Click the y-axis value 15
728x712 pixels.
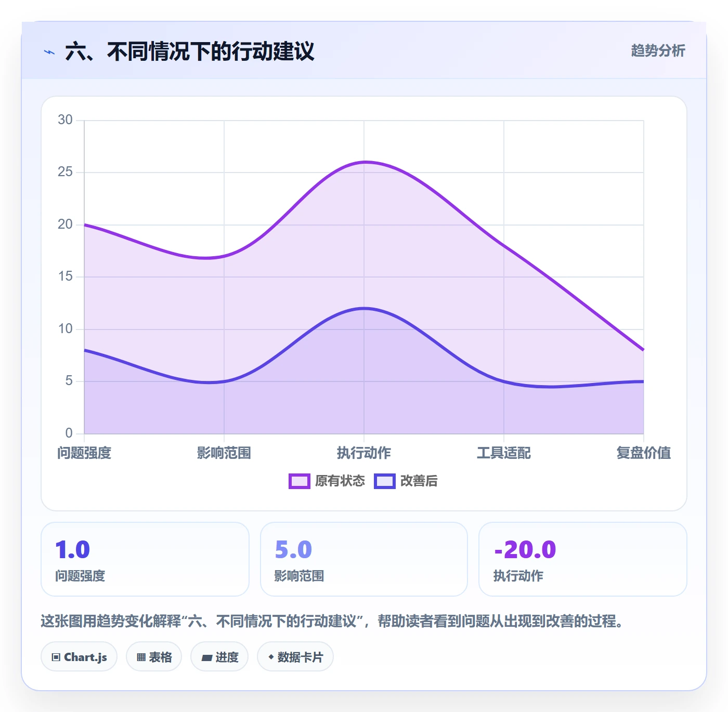click(x=65, y=276)
